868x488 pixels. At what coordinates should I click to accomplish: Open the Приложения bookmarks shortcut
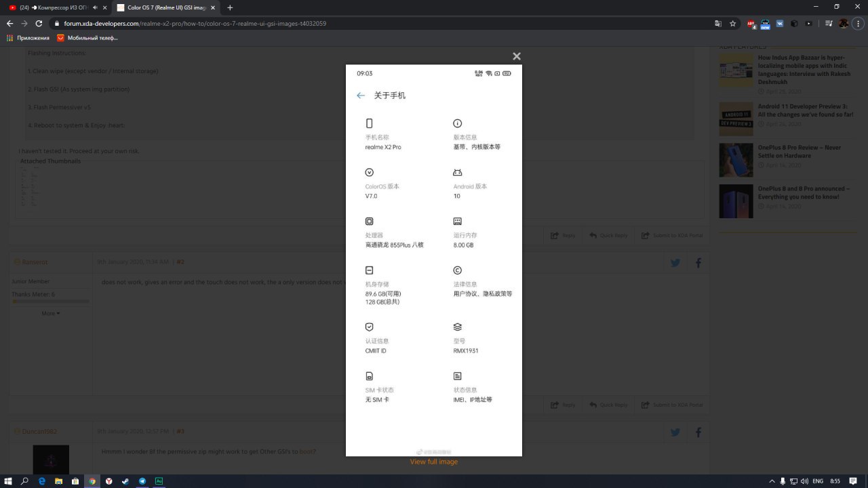(x=28, y=38)
